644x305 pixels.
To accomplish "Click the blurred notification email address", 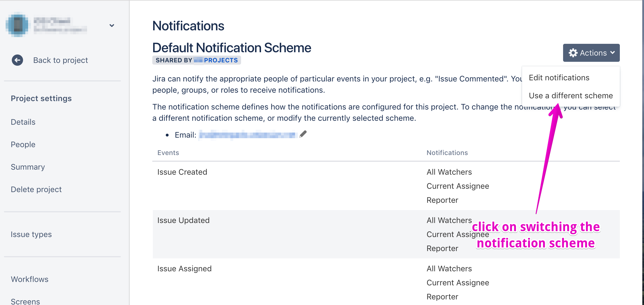I will [x=248, y=135].
